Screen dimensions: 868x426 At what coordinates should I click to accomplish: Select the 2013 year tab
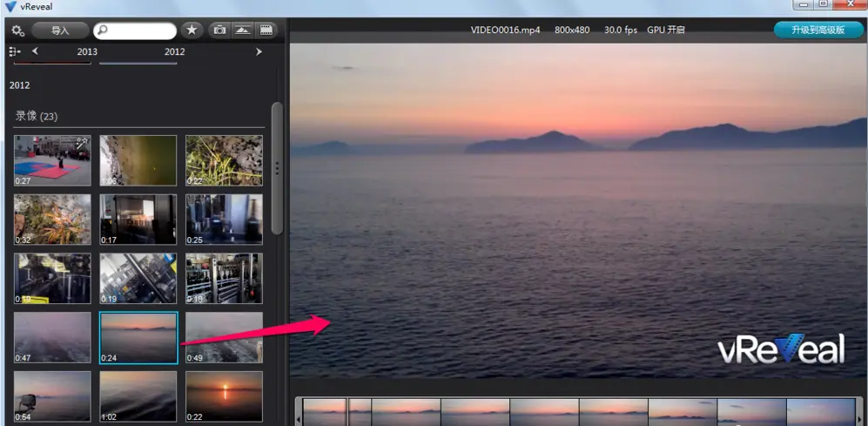pyautogui.click(x=87, y=51)
